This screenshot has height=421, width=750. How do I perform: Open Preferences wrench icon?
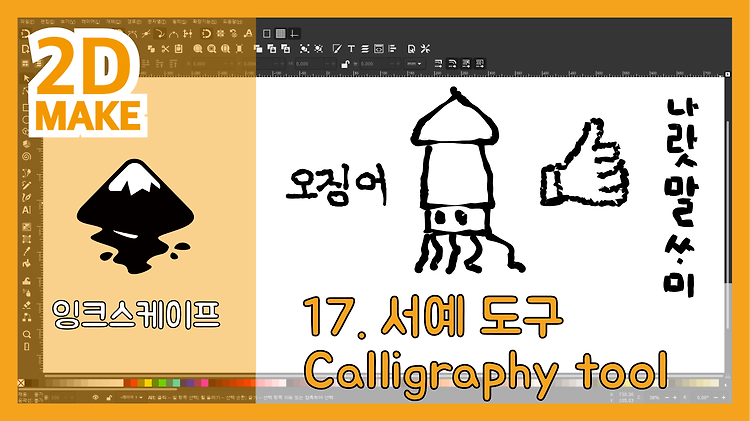point(425,48)
